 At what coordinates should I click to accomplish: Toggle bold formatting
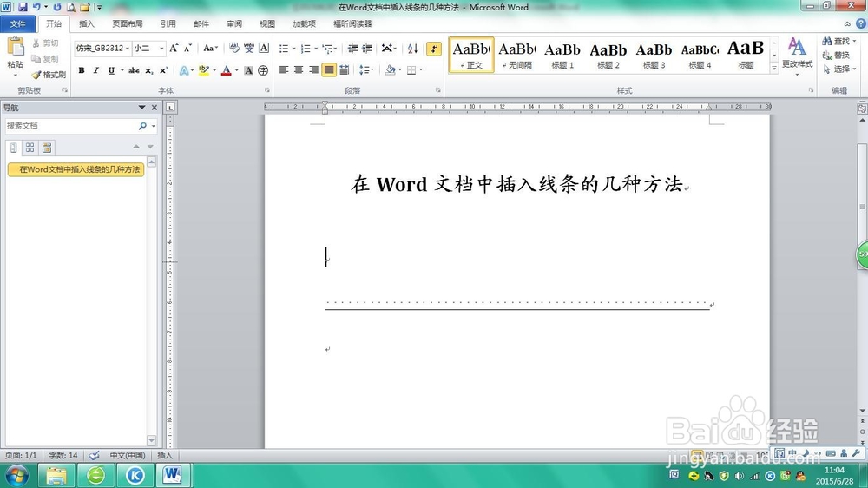point(82,70)
